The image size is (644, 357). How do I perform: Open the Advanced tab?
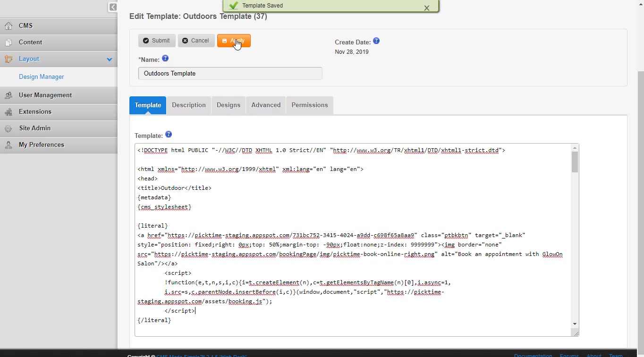point(266,105)
